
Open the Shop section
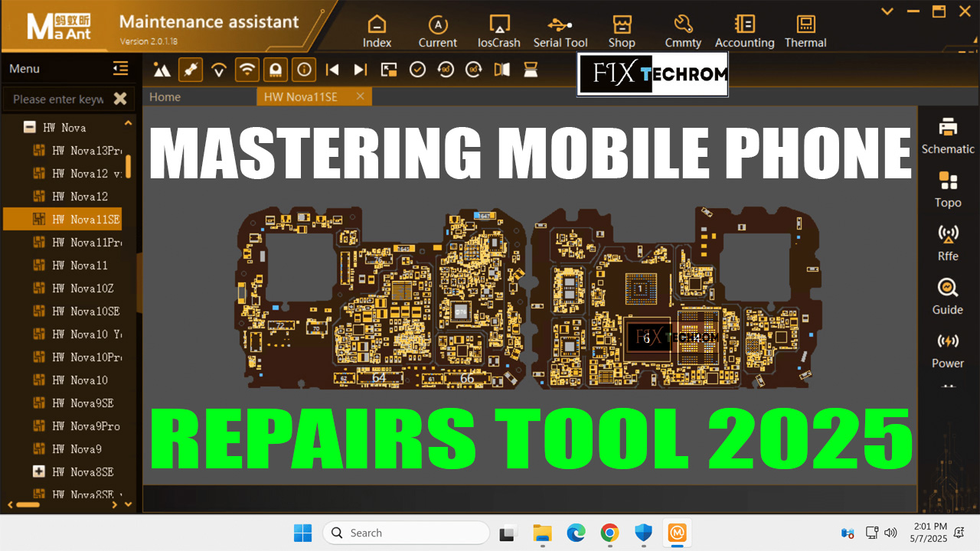pyautogui.click(x=622, y=31)
